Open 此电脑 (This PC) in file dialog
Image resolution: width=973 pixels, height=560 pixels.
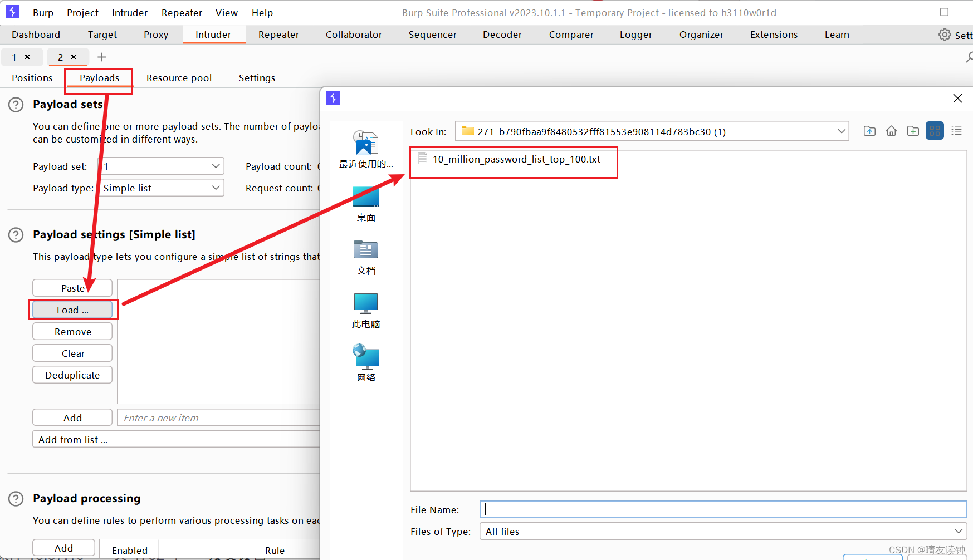pyautogui.click(x=365, y=309)
